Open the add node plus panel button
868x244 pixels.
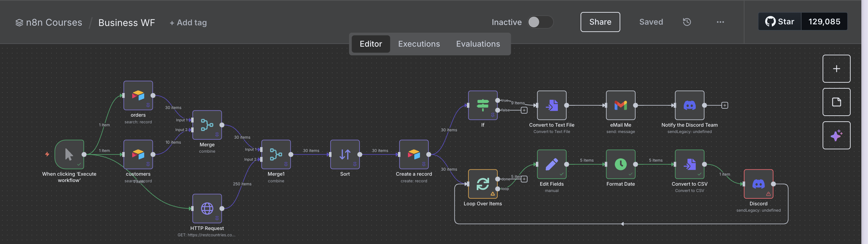(836, 69)
